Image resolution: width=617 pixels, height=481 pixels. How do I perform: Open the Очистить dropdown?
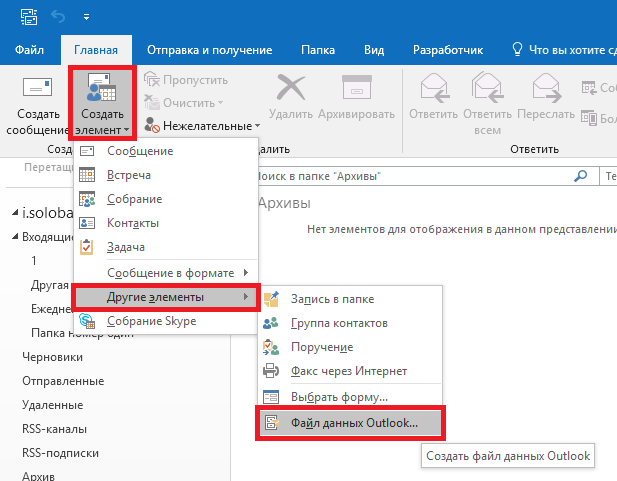(184, 103)
